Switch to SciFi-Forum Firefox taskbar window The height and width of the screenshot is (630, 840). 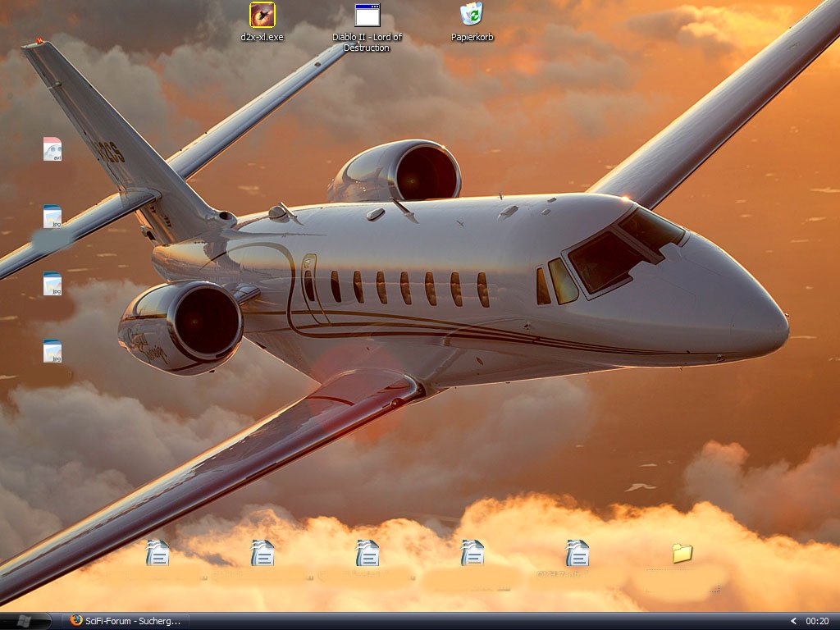click(x=126, y=621)
